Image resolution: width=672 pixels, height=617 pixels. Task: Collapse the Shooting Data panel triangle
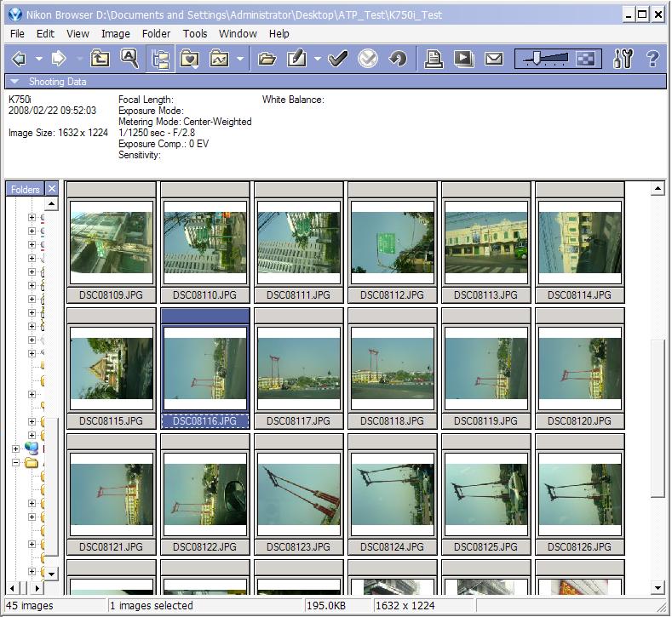(x=14, y=81)
